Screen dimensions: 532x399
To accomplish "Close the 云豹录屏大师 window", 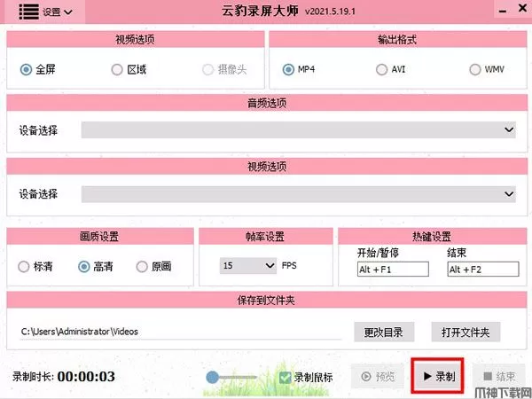I will click(523, 8).
